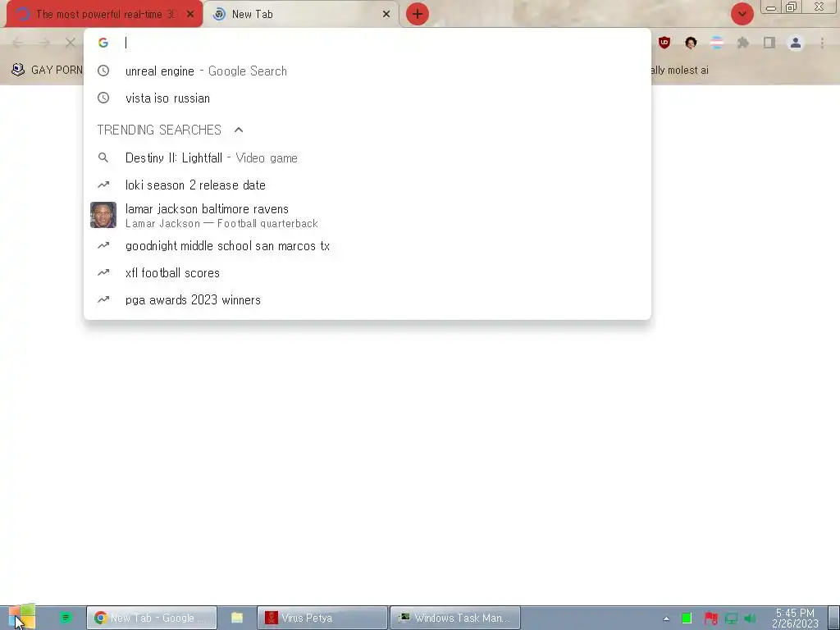Select 'xfl football scores' suggestion
Viewport: 840px width, 630px height.
367,272
